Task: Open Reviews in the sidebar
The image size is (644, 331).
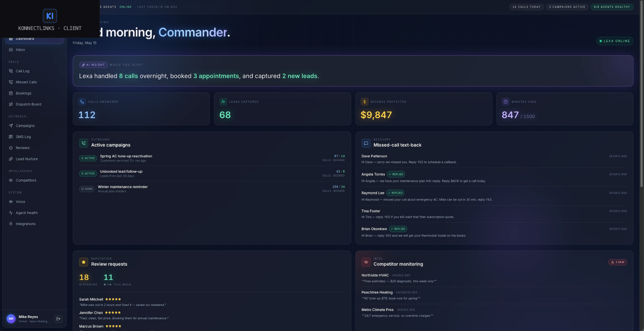Action: tap(34, 148)
